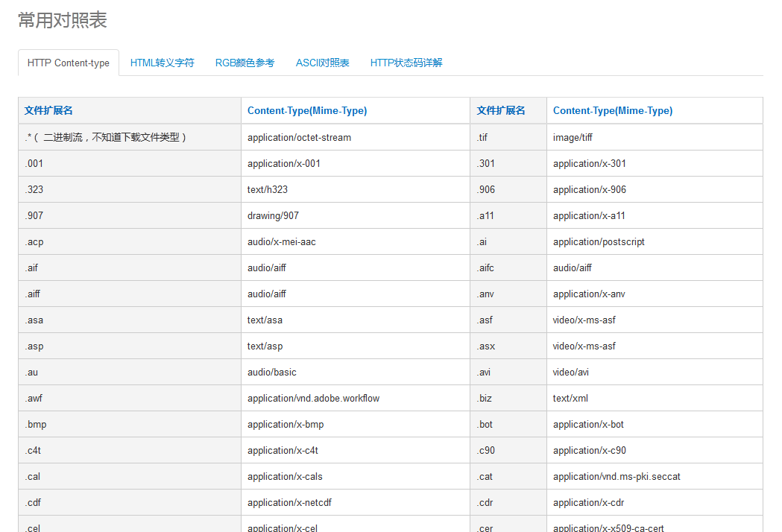Click the video/x-ms-asf value for .asf

(585, 320)
